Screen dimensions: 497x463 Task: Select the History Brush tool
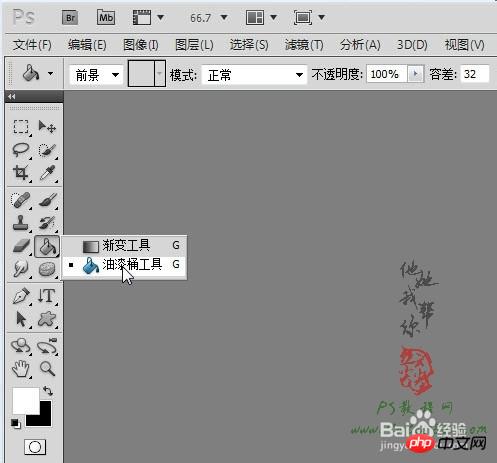point(47,223)
